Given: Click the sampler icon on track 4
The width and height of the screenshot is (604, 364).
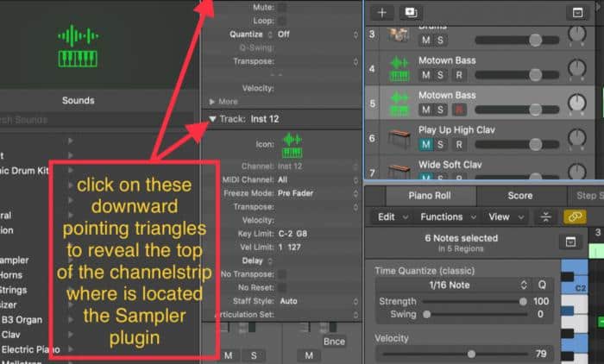Looking at the screenshot, I should pyautogui.click(x=399, y=69).
